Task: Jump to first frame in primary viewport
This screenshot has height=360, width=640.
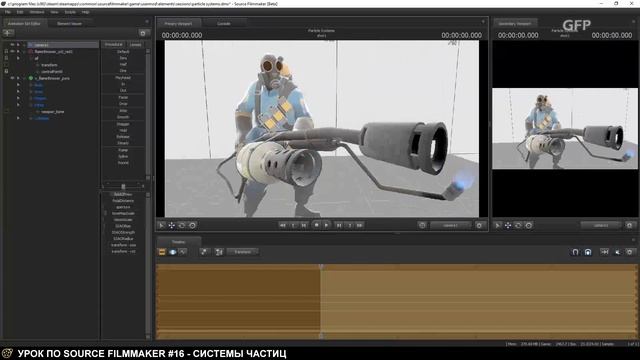Action: (x=282, y=225)
